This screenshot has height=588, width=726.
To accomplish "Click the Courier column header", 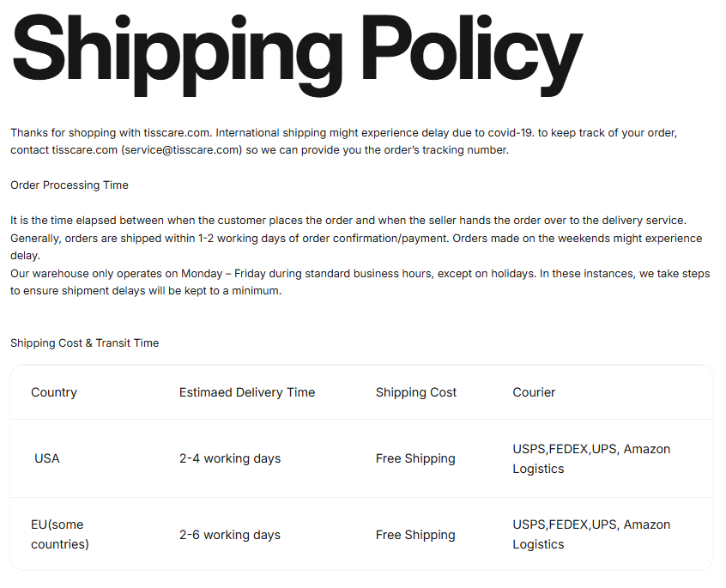I will tap(534, 392).
